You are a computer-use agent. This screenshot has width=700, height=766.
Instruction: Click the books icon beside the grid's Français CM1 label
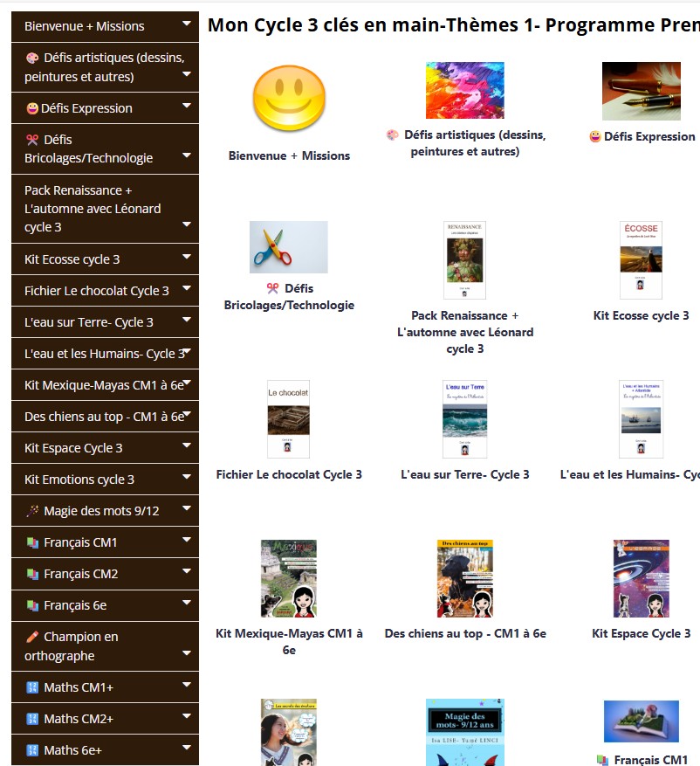602,760
